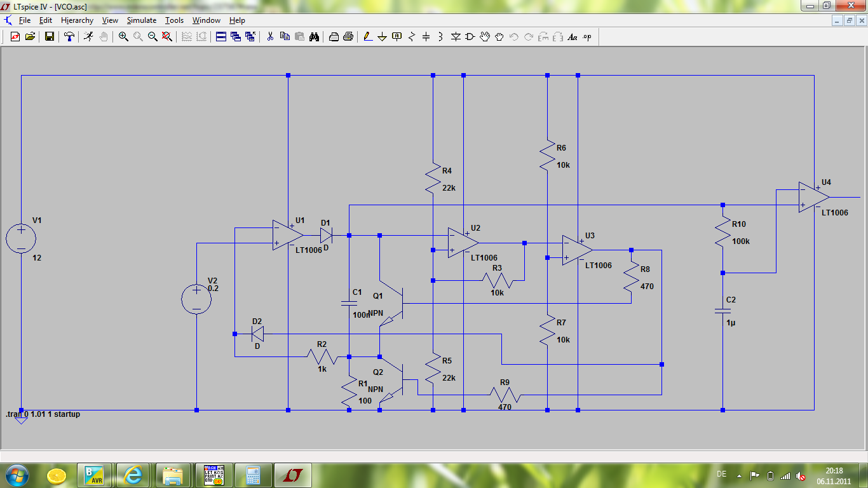Click the 'D2' diode label
Viewport: 868px width, 488px height.
(x=257, y=321)
